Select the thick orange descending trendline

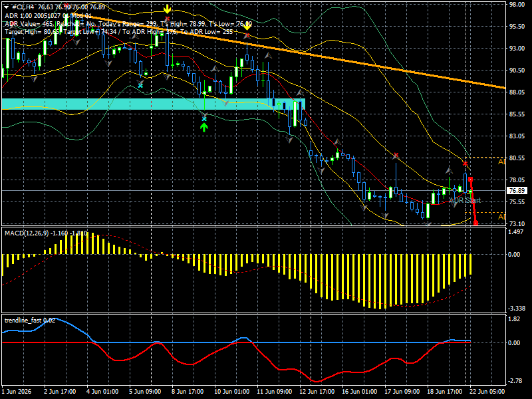pos(289,51)
